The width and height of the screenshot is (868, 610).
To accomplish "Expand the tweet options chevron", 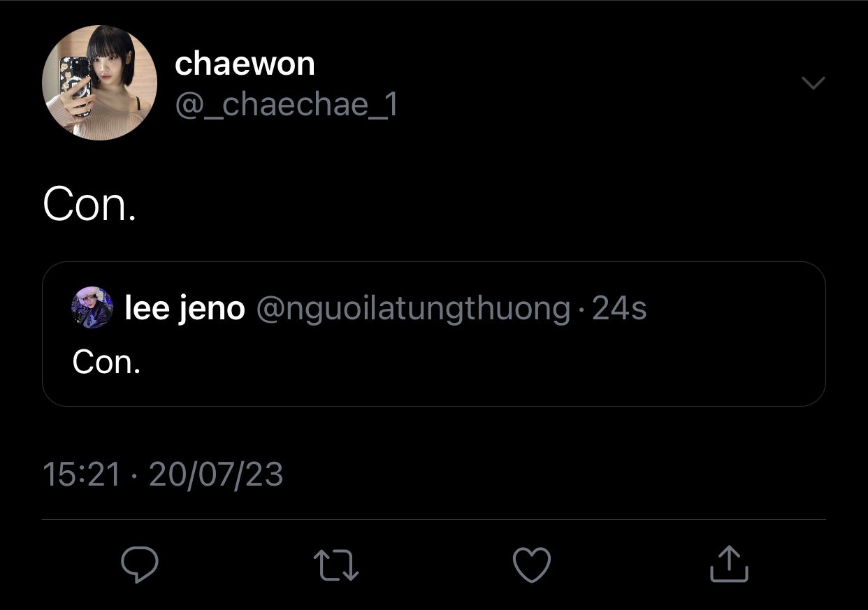I will [813, 83].
